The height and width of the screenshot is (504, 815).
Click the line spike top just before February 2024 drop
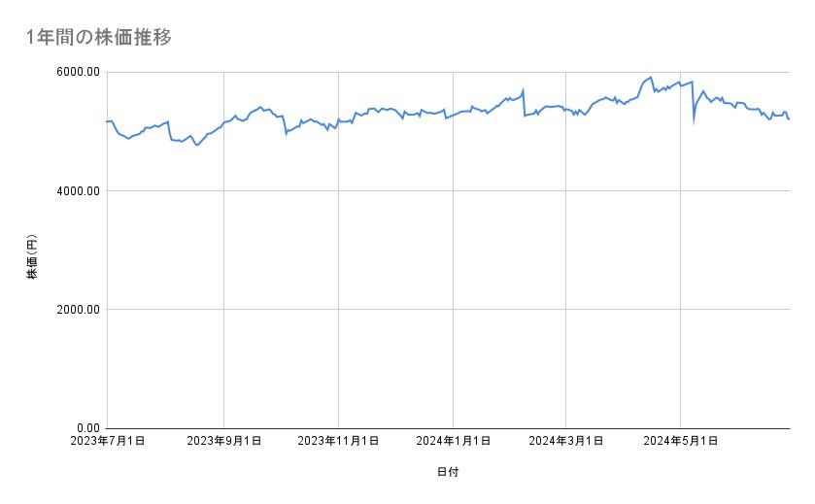(x=523, y=90)
